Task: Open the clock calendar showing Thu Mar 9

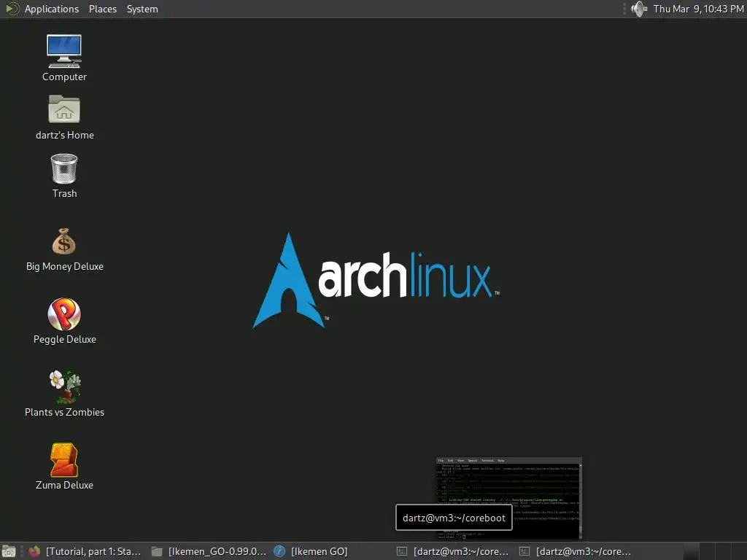Action: [698, 9]
